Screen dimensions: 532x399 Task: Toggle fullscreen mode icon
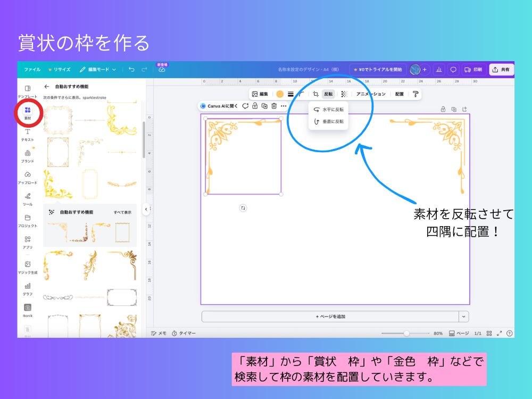pos(499,333)
